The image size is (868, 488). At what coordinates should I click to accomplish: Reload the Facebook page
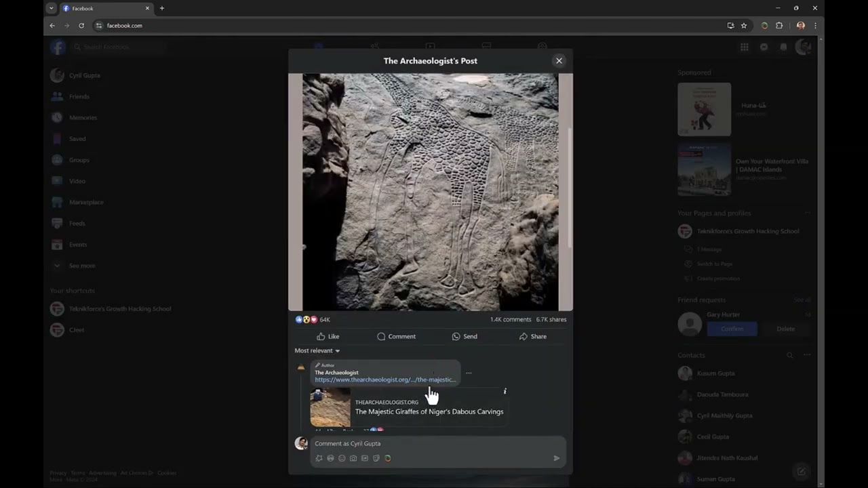[x=81, y=25]
